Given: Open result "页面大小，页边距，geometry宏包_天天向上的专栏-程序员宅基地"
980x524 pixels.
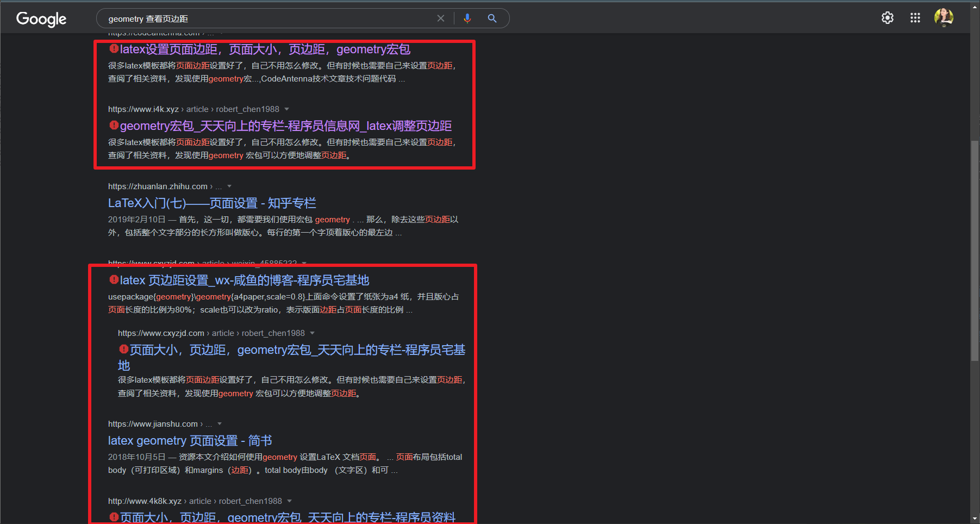Looking at the screenshot, I should point(292,357).
